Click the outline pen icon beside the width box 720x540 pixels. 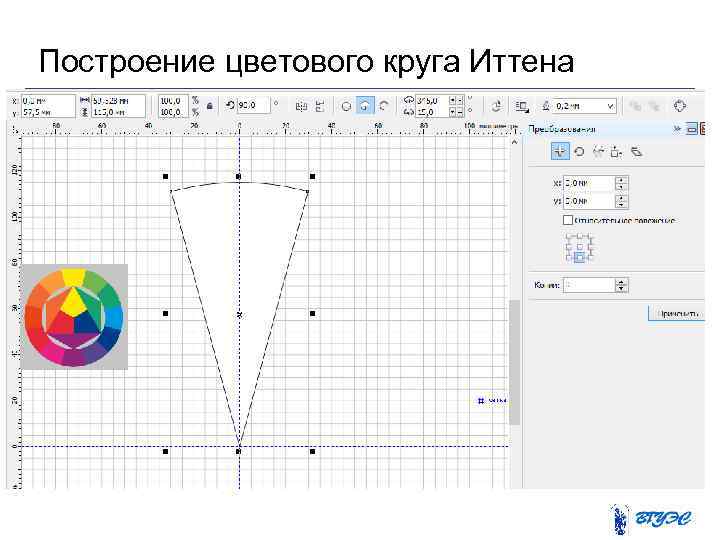[546, 106]
